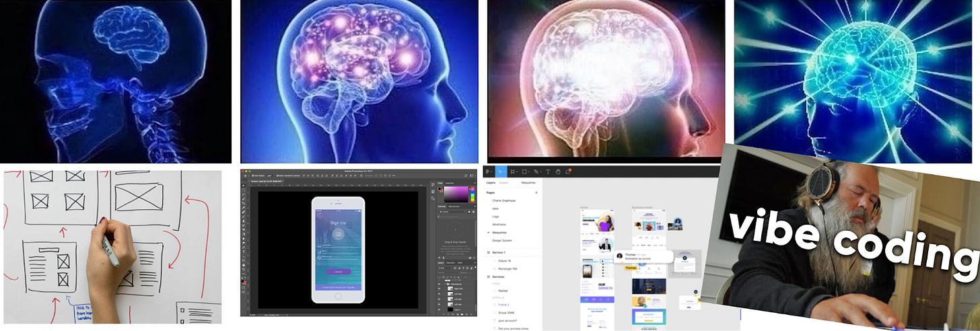Select the Frame 2 layer
Image resolution: width=980 pixels, height=331 pixels.
503,304
